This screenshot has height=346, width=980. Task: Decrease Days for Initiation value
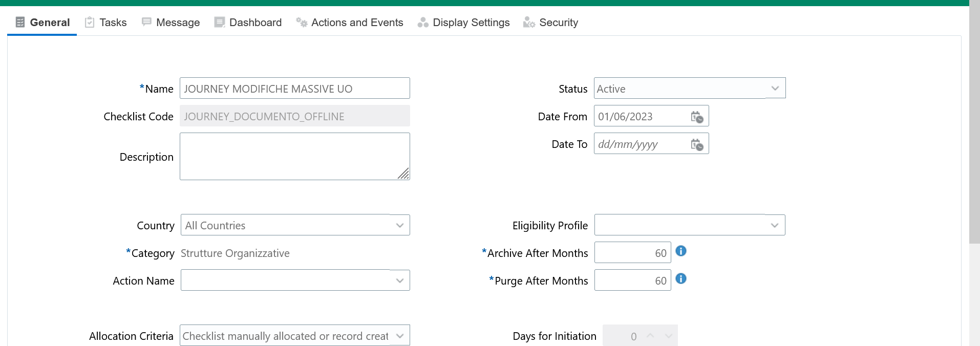(x=668, y=336)
